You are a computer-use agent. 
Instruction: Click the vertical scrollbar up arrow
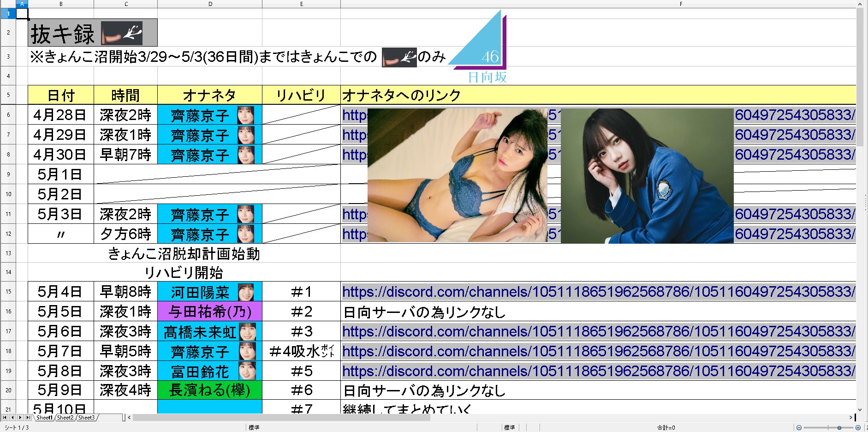click(860, 4)
